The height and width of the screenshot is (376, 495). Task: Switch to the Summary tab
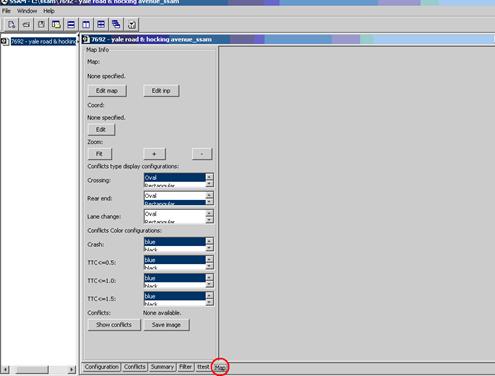pyautogui.click(x=162, y=367)
